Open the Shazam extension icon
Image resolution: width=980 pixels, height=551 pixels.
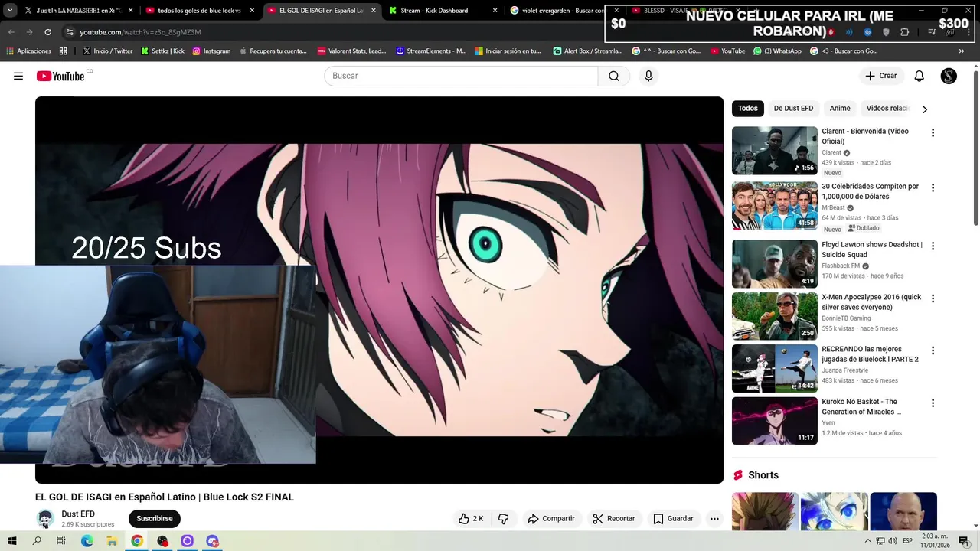867,32
